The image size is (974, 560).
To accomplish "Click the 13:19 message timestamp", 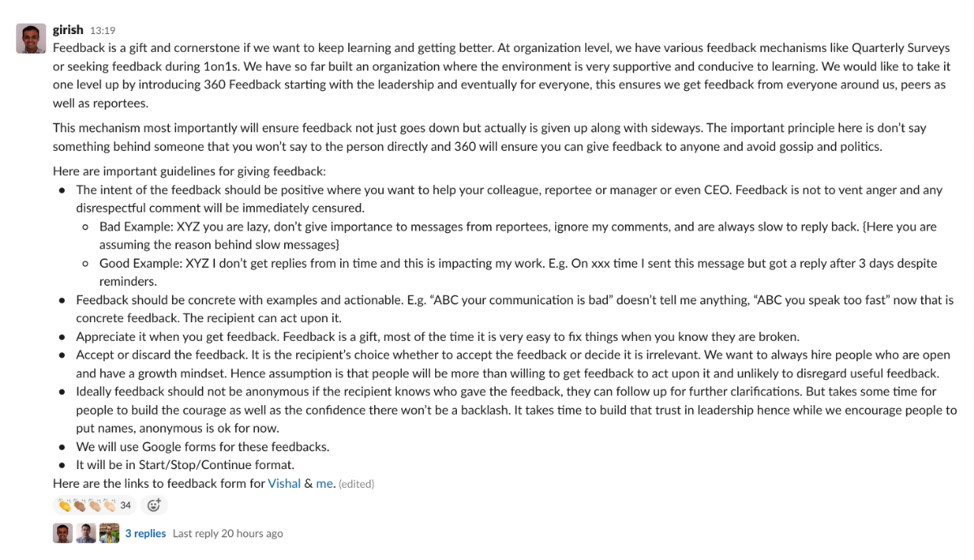I will pos(102,31).
